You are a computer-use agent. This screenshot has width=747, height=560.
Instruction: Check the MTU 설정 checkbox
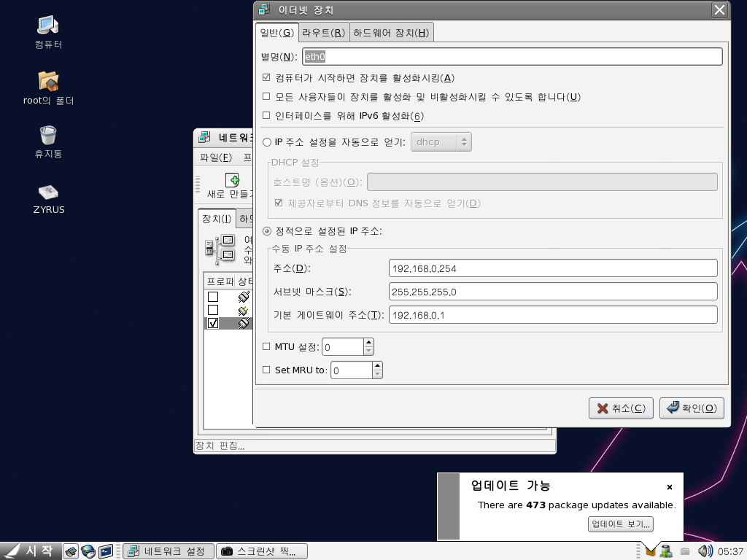pos(266,347)
